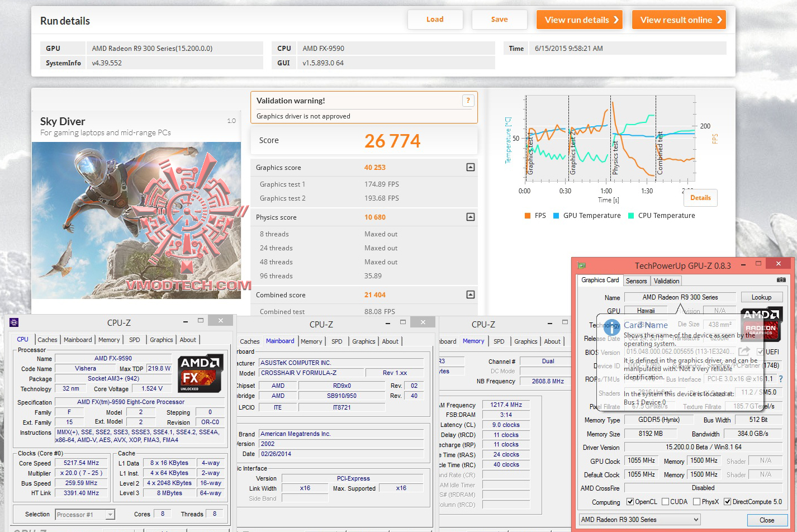Click the teal CPU Temperature legend swatch
Image resolution: width=797 pixels, height=532 pixels.
[x=631, y=216]
